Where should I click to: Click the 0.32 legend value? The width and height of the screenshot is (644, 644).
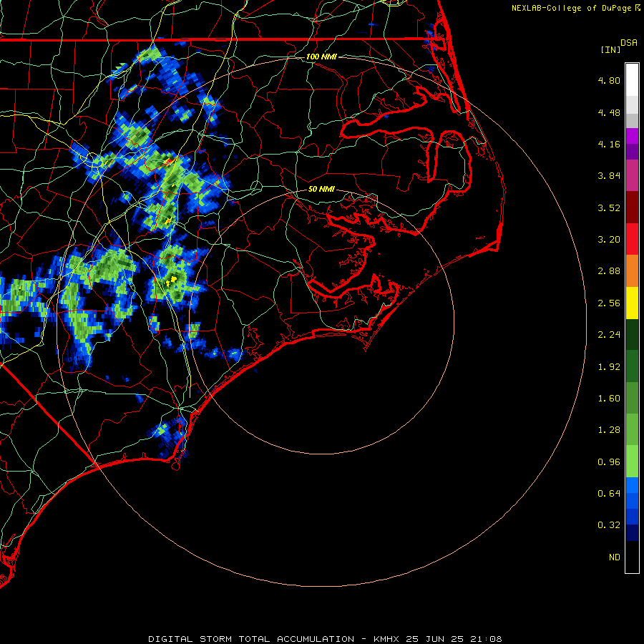click(x=609, y=525)
